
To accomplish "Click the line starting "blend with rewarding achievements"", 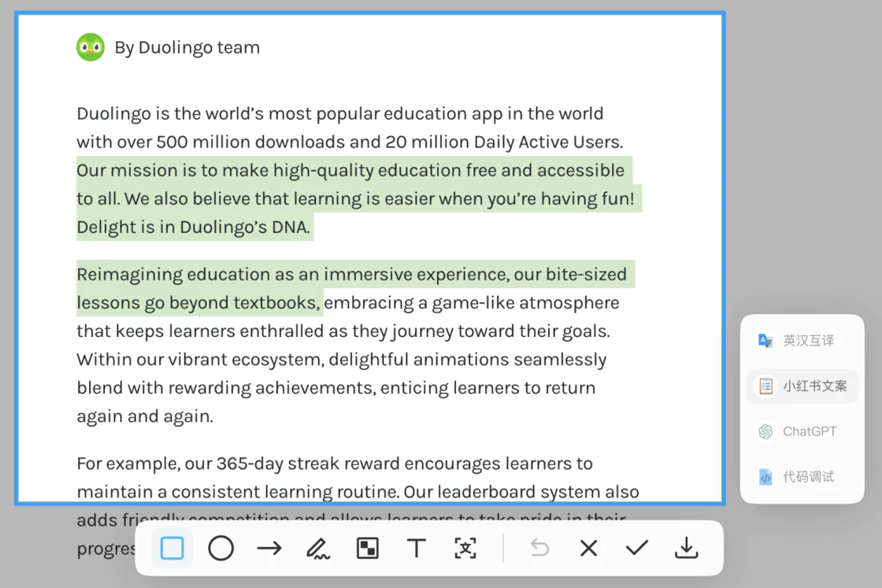I will click(x=335, y=388).
